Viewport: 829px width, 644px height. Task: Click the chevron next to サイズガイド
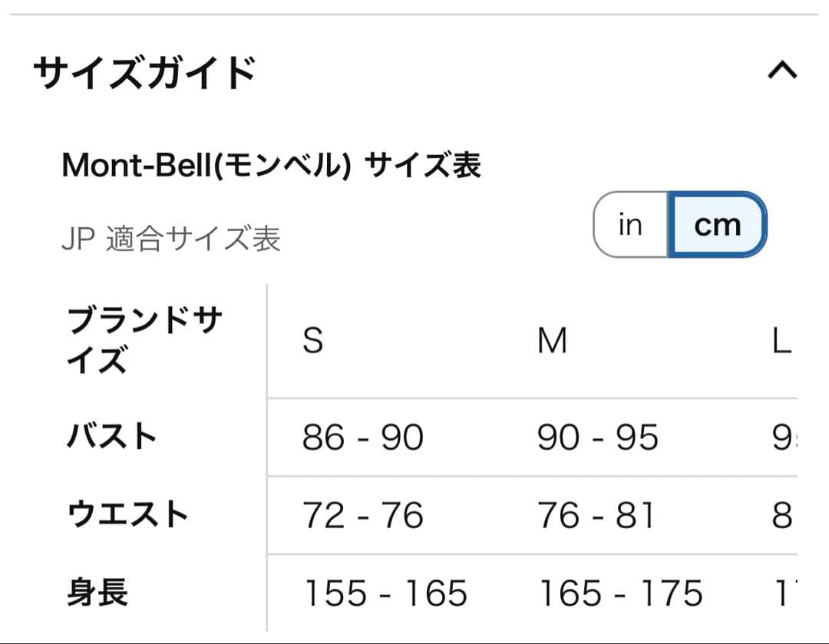782,71
